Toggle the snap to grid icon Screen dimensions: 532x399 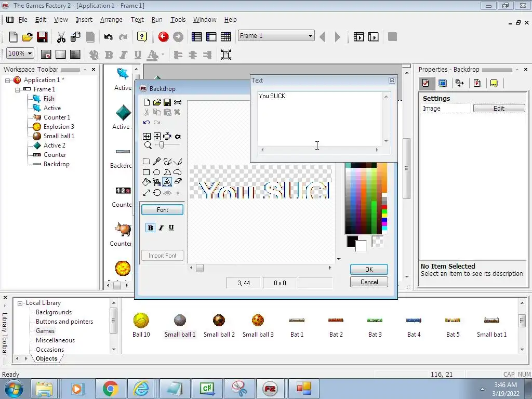[75, 54]
